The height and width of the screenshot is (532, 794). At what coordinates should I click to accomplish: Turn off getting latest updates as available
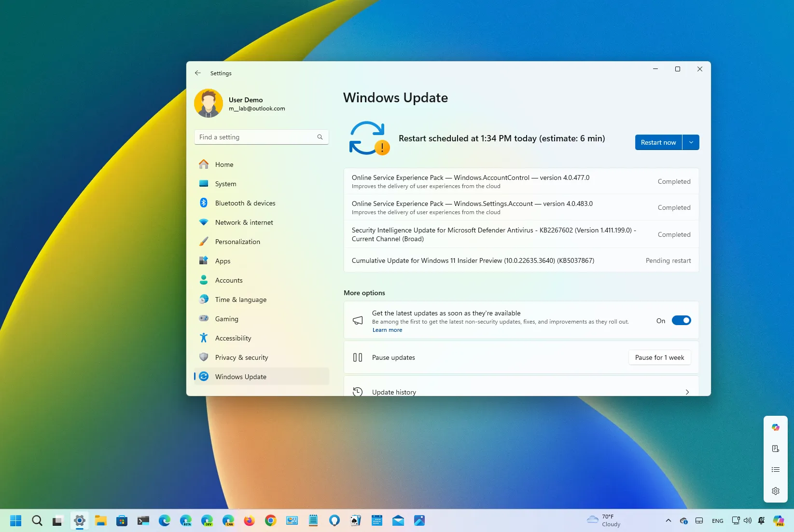681,320
